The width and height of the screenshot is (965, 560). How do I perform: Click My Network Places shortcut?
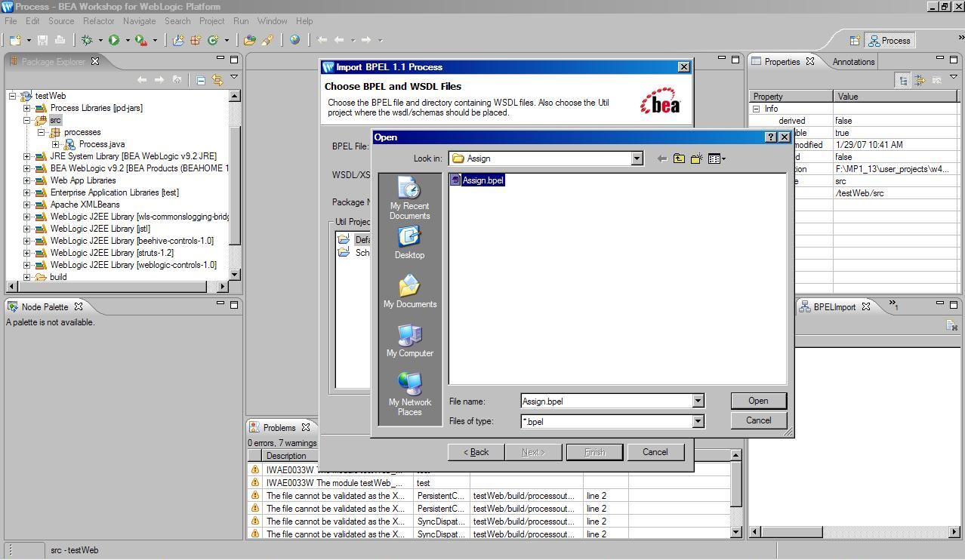[409, 394]
